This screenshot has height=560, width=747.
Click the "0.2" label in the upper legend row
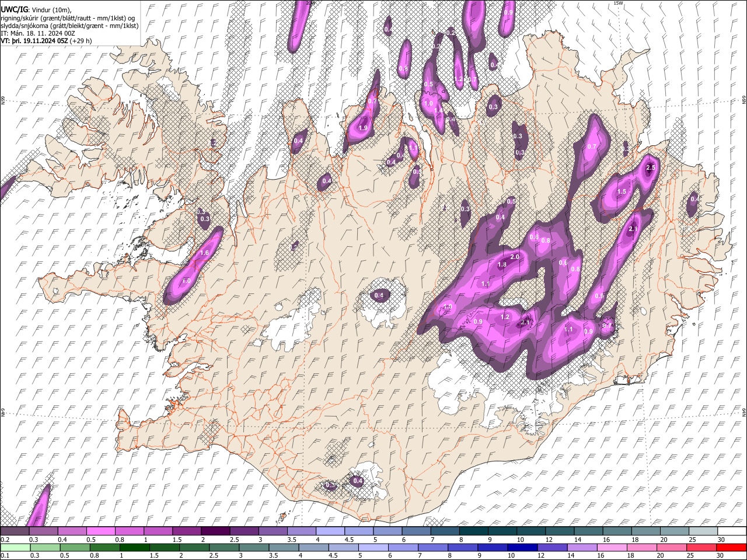(x=4, y=540)
